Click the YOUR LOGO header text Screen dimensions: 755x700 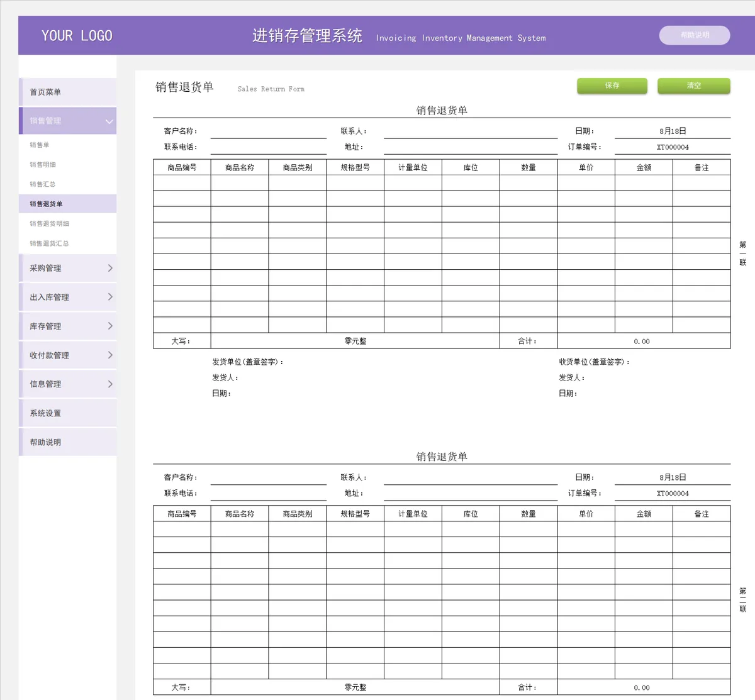pos(77,36)
